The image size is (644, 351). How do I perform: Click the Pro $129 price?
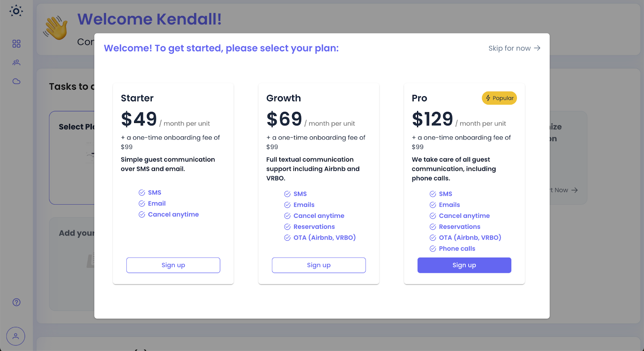432,119
